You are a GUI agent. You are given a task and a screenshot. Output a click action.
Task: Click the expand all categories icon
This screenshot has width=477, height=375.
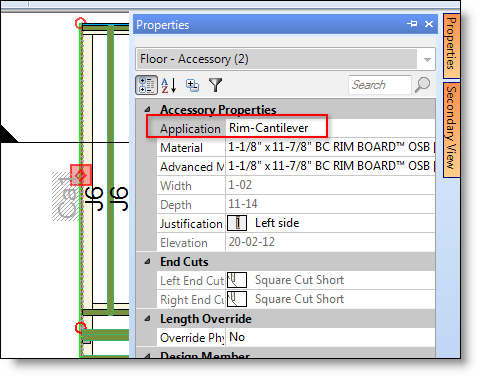click(x=192, y=86)
